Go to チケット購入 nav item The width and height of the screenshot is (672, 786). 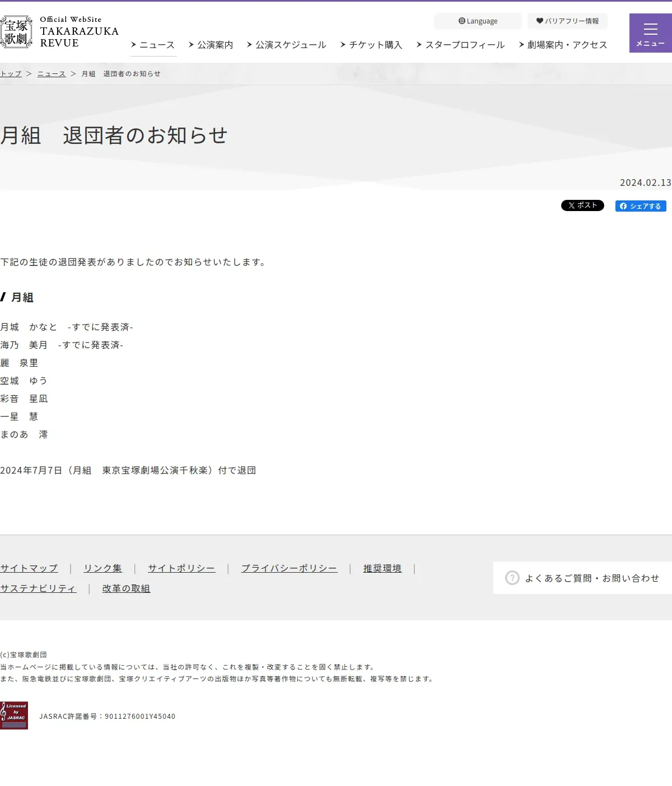click(371, 45)
